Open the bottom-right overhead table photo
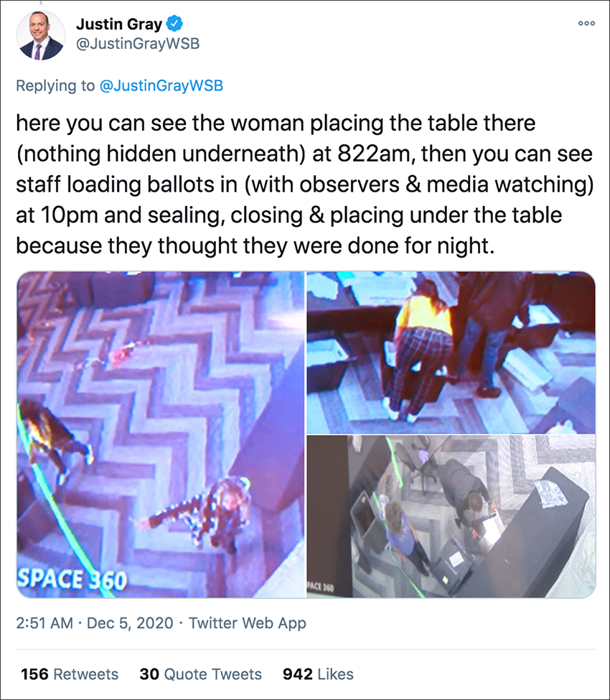The image size is (610, 700). tap(451, 516)
